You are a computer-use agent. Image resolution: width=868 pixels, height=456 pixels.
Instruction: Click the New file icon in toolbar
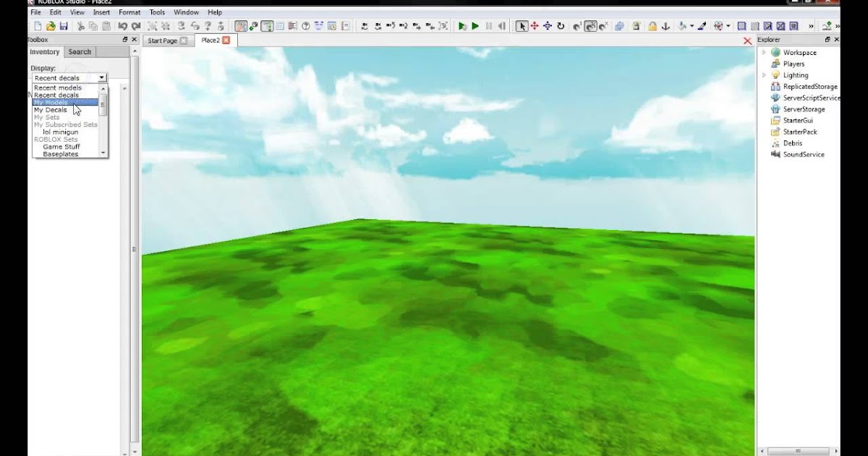coord(38,26)
